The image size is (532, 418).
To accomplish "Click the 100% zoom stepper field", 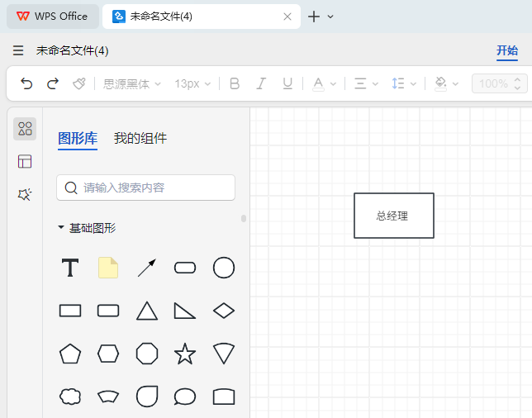I will coord(500,83).
